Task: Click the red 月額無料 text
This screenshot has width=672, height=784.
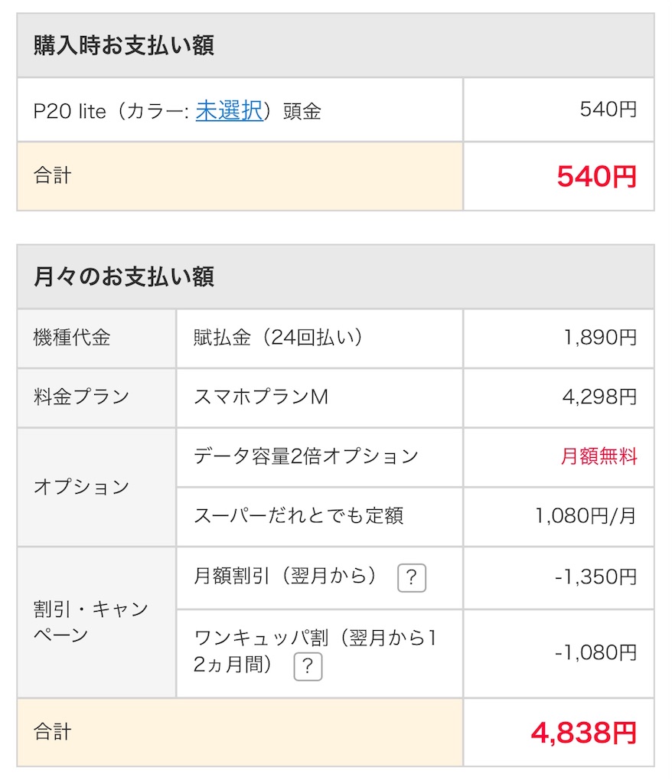Action: pyautogui.click(x=599, y=456)
